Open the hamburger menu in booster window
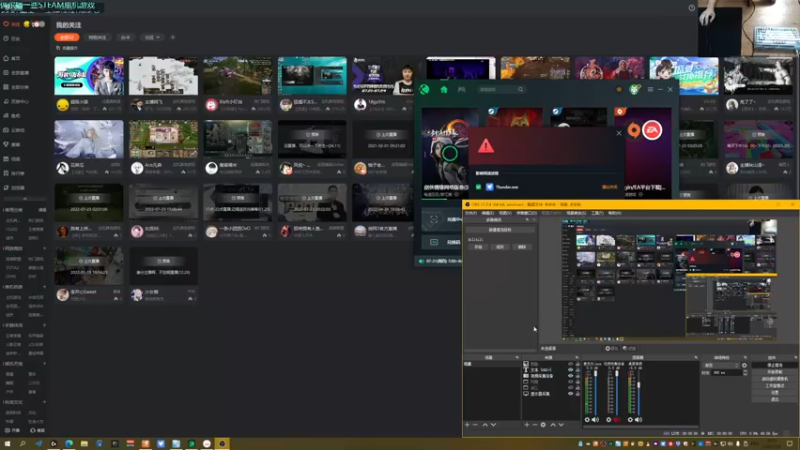The width and height of the screenshot is (800, 450). pos(650,89)
